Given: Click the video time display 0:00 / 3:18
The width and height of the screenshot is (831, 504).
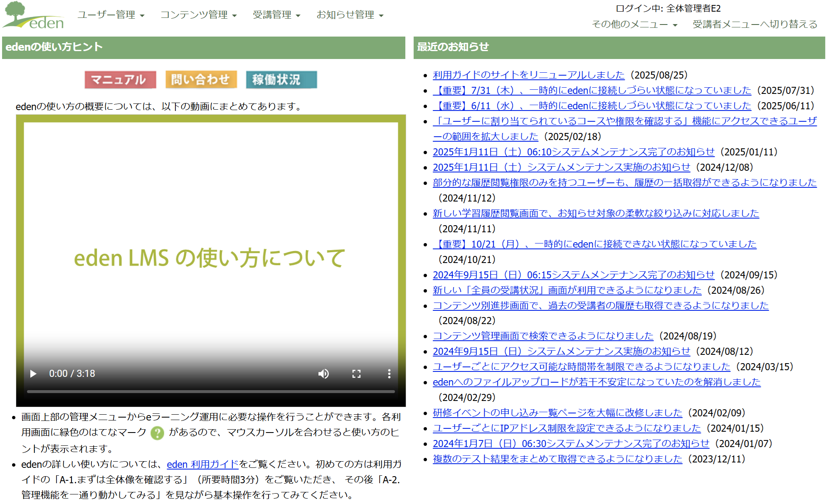Looking at the screenshot, I should pyautogui.click(x=72, y=374).
